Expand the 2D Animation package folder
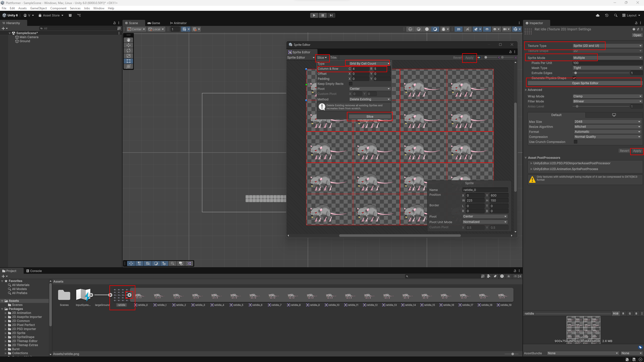Viewport: 644px width, 362px height. 6,313
